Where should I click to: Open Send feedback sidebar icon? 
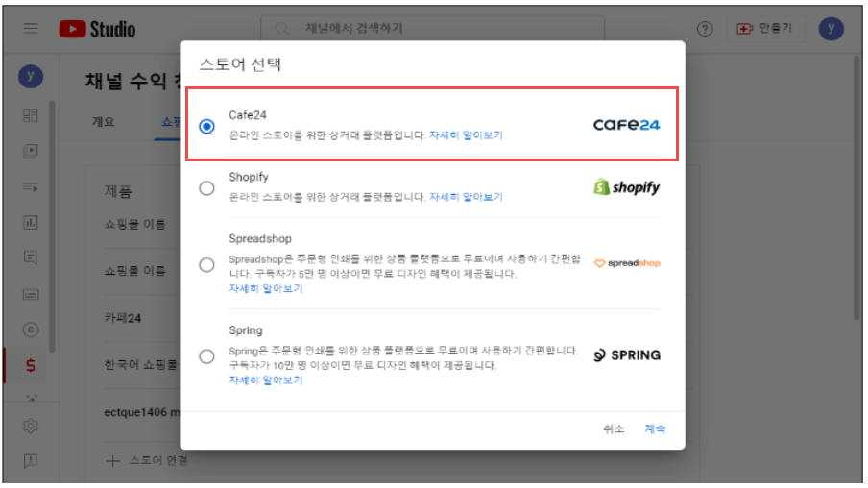click(x=31, y=461)
